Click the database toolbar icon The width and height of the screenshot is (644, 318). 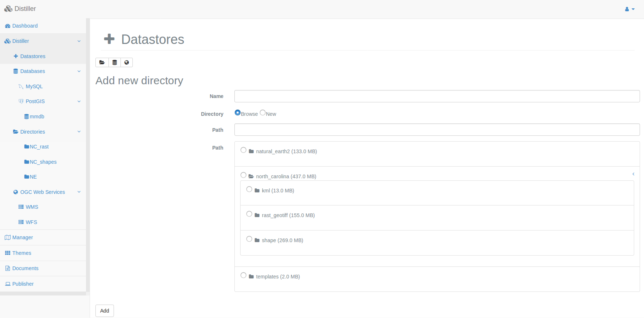(114, 63)
